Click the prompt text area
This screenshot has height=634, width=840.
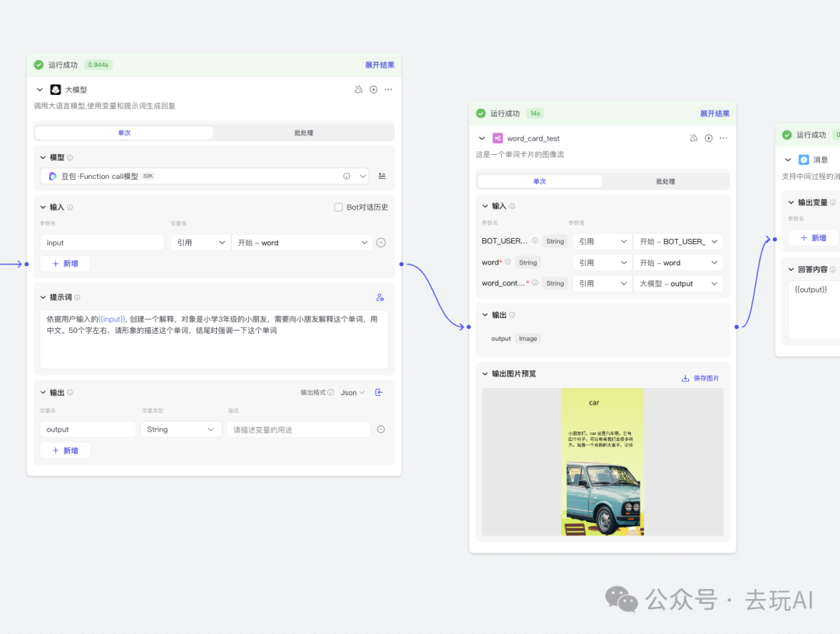click(214, 339)
